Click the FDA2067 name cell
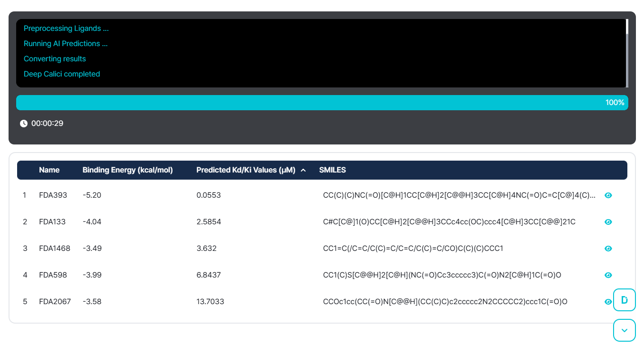Screen dimensions: 644x345 [55, 302]
